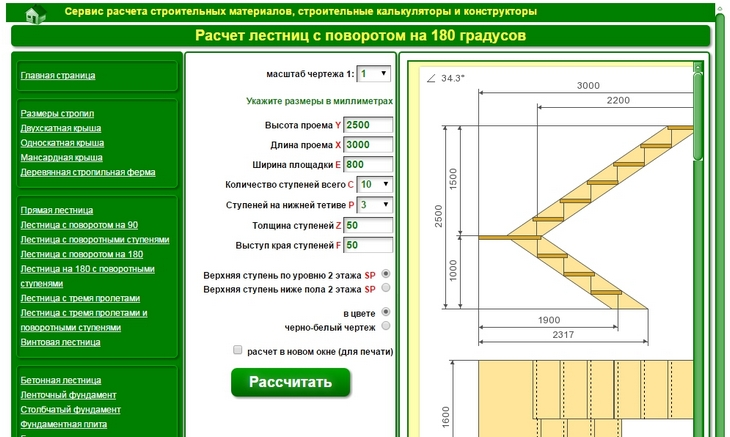
Task: Click the 'Рассчитать' calculate button
Action: [x=291, y=382]
